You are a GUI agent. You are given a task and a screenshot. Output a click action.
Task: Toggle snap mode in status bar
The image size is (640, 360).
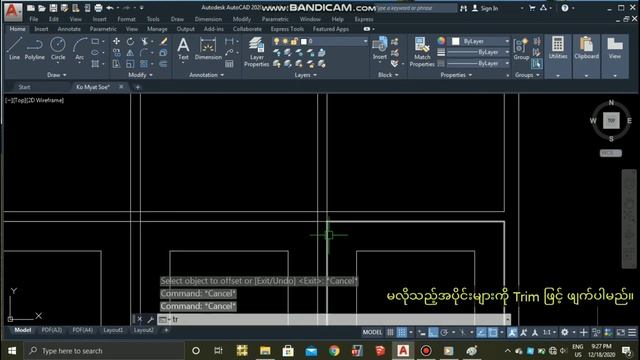point(402,332)
